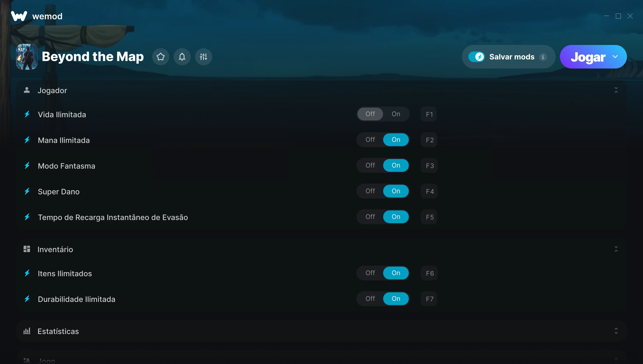Add Beyond the Map to favorites star
The width and height of the screenshot is (643, 364).
click(x=161, y=57)
